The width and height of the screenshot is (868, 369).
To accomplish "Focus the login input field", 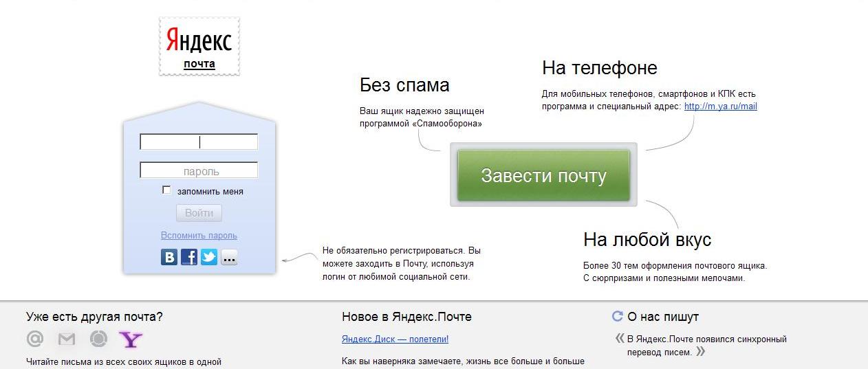I will click(199, 142).
